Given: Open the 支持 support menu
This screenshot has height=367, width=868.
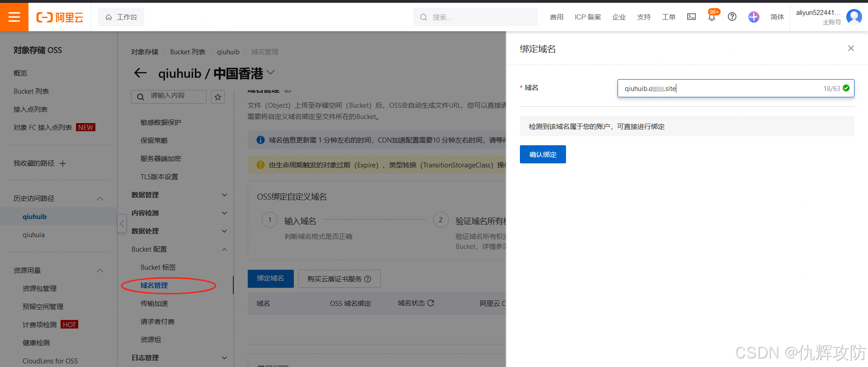Looking at the screenshot, I should click(644, 17).
